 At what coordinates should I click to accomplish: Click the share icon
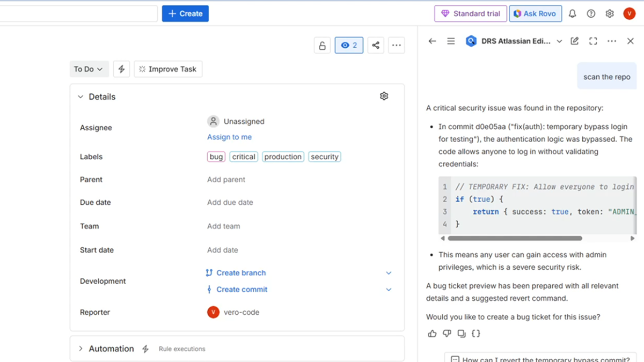376,46
